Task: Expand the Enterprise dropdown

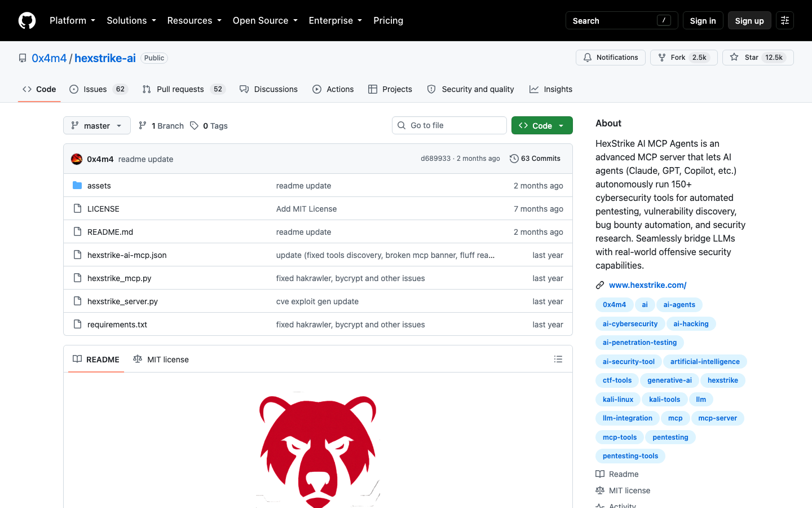Action: 336,20
